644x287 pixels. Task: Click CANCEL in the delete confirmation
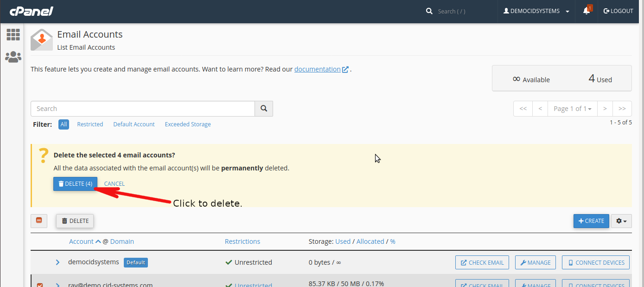point(114,184)
